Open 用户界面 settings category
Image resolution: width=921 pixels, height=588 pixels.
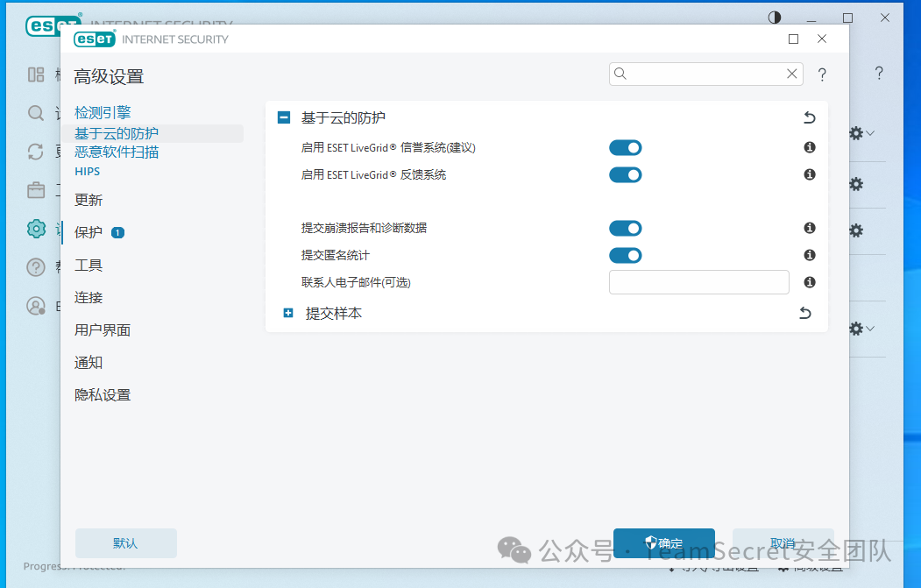point(103,330)
